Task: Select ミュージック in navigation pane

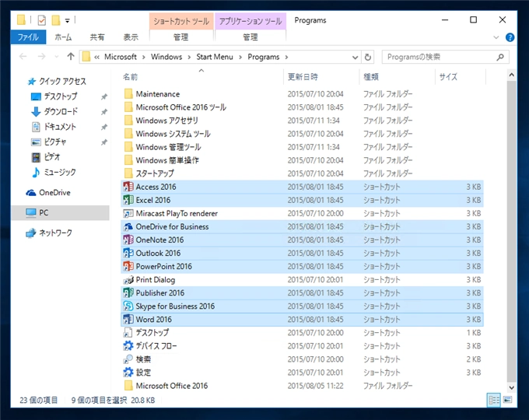Action: point(60,172)
